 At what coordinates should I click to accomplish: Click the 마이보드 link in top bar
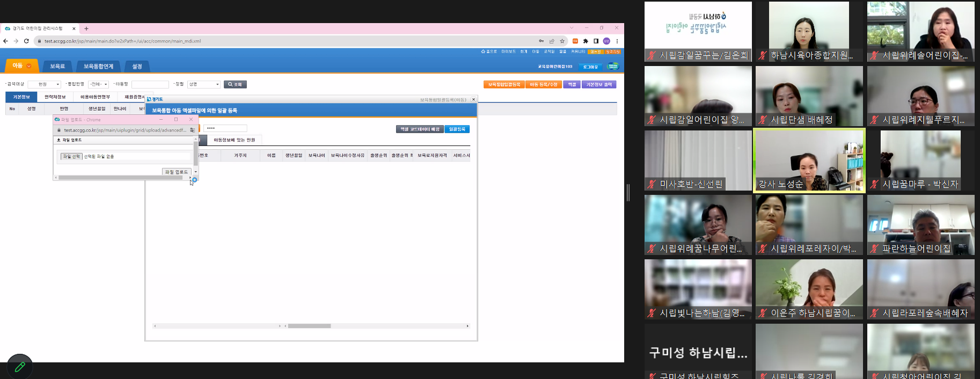(x=508, y=52)
